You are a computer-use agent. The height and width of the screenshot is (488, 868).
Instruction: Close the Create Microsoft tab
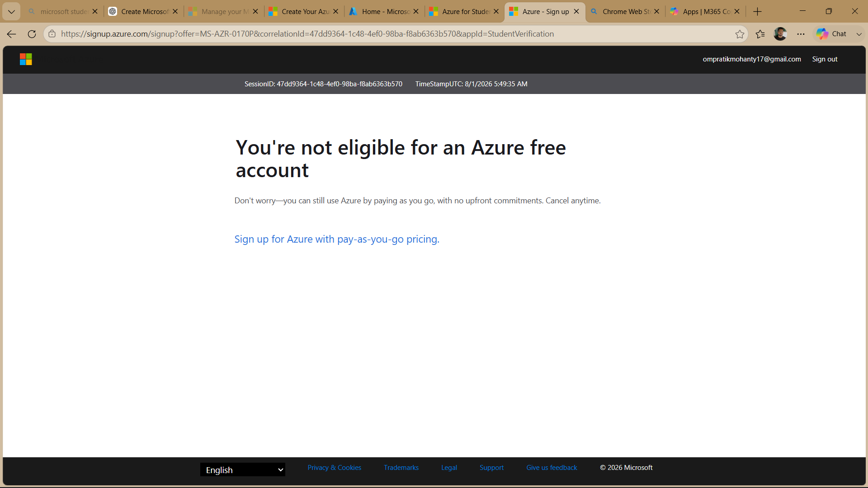coord(175,12)
